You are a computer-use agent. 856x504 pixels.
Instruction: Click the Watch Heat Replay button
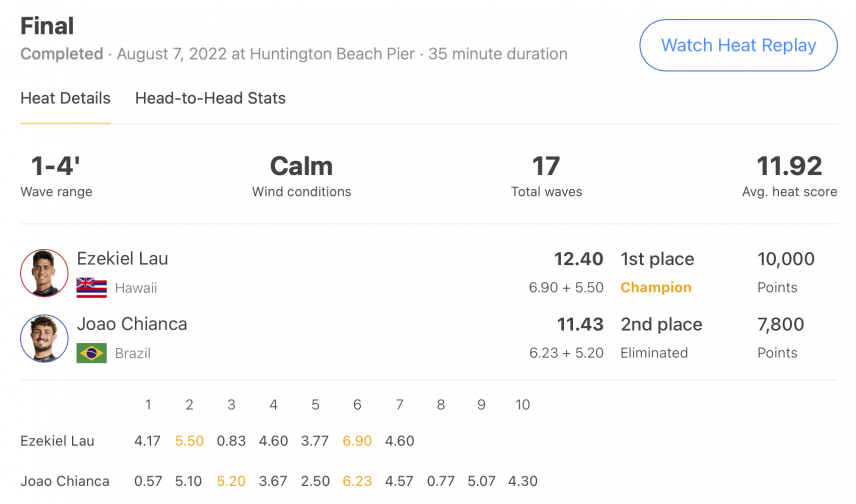(x=738, y=45)
